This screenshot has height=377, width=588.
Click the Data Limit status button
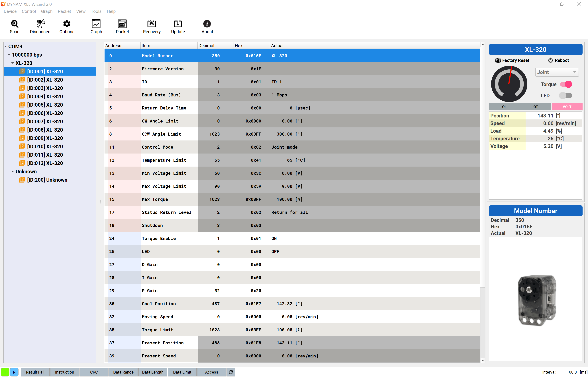point(182,372)
